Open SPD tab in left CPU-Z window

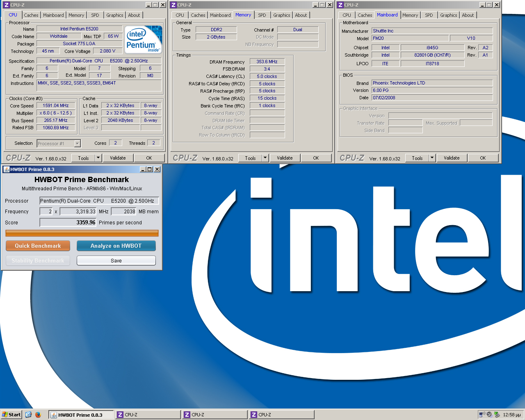(x=95, y=15)
